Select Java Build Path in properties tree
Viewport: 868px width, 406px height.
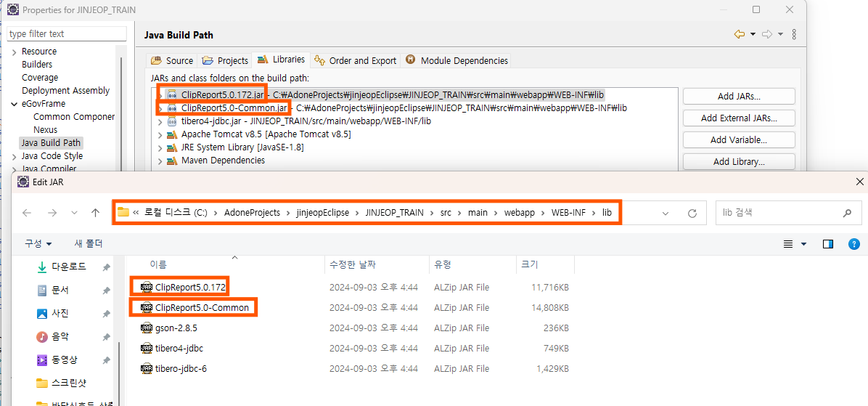tap(51, 143)
